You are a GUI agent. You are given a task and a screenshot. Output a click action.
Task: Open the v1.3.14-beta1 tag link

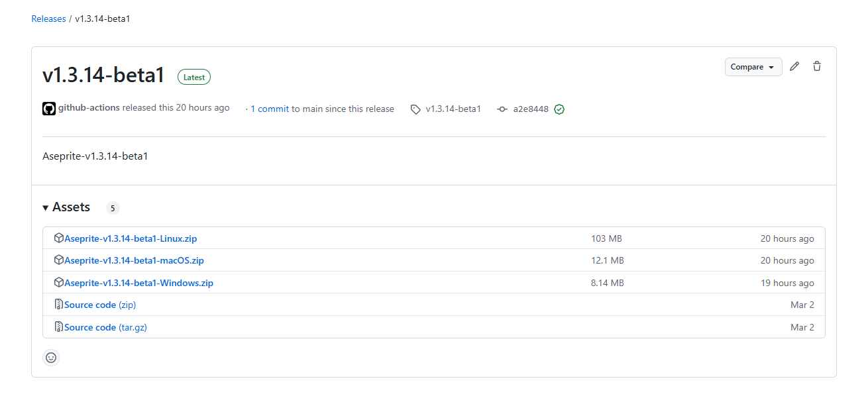point(453,109)
